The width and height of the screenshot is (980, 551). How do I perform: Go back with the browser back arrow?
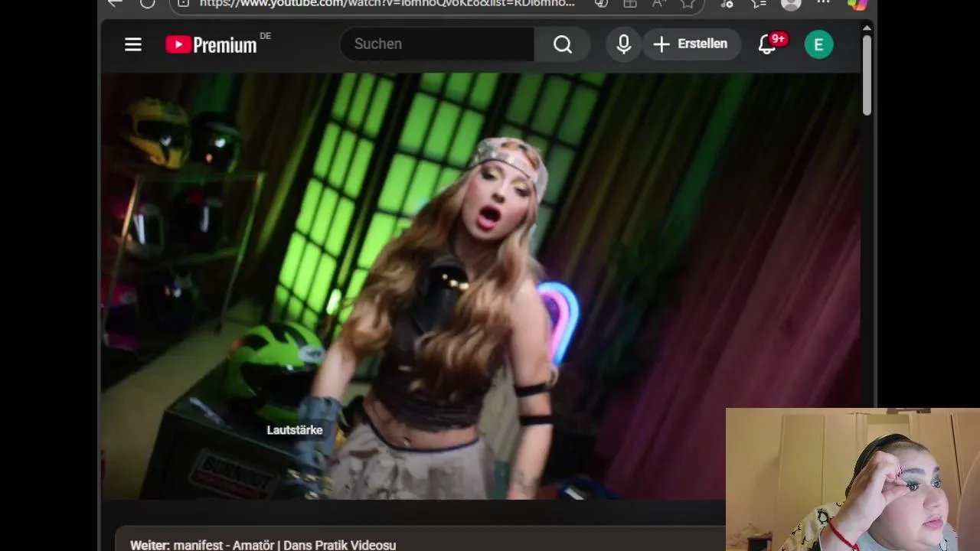pyautogui.click(x=115, y=4)
